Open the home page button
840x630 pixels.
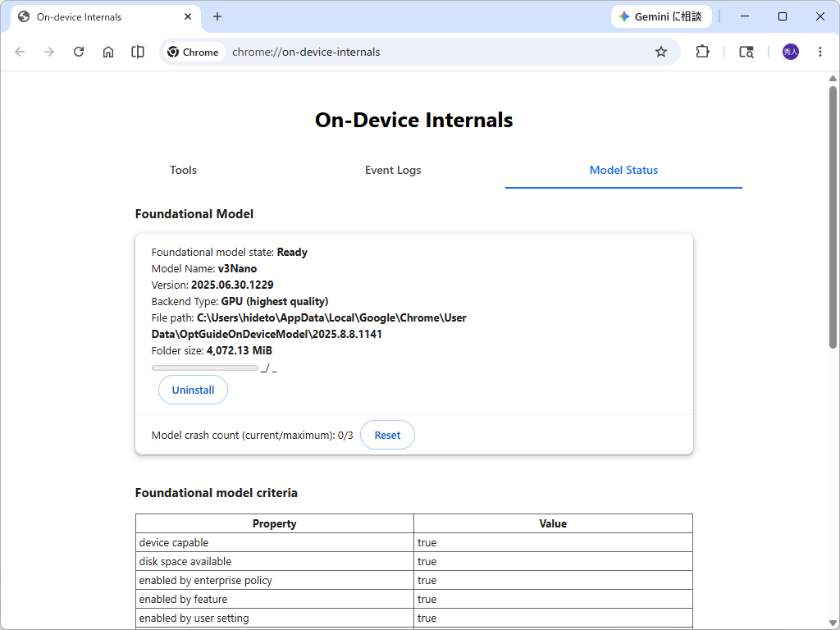(x=108, y=52)
